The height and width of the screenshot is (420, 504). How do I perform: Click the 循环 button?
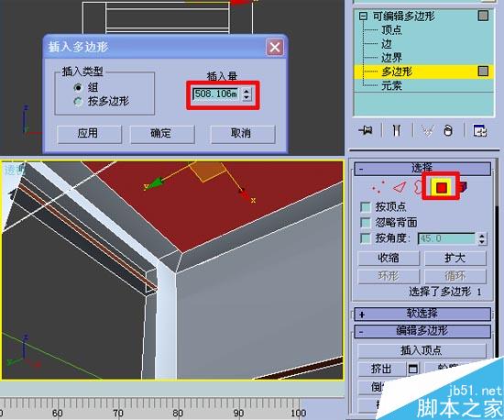click(455, 276)
